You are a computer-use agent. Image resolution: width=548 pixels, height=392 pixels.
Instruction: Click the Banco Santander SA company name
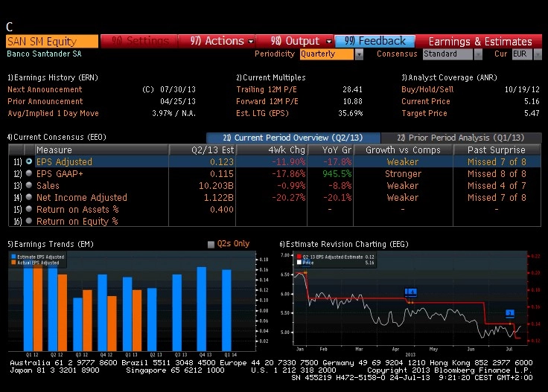(x=44, y=54)
